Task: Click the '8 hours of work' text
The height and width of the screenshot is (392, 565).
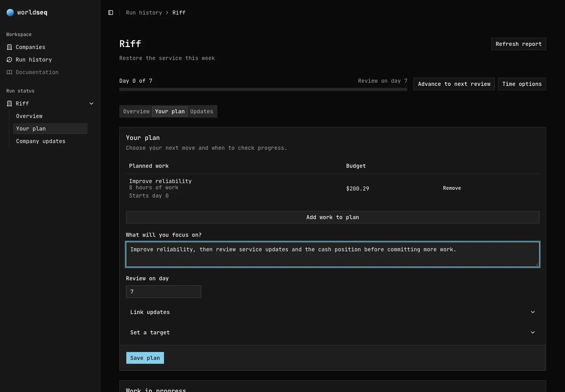Action: pos(154,187)
